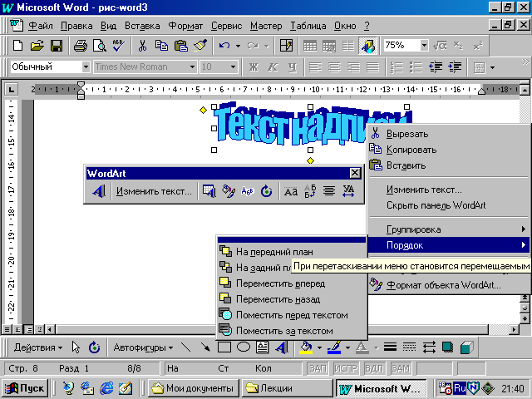The width and height of the screenshot is (532, 399).
Task: Click the Select Objects arrow pointer
Action: point(76,347)
